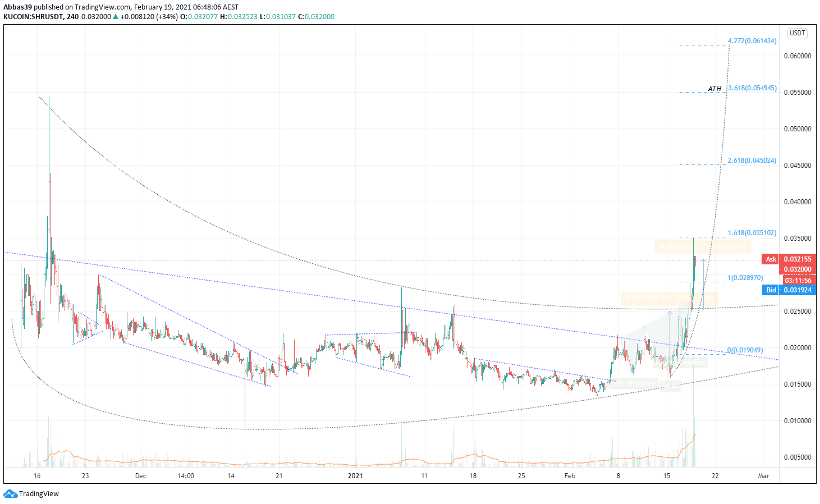Click the Dec label on time axis

point(140,476)
